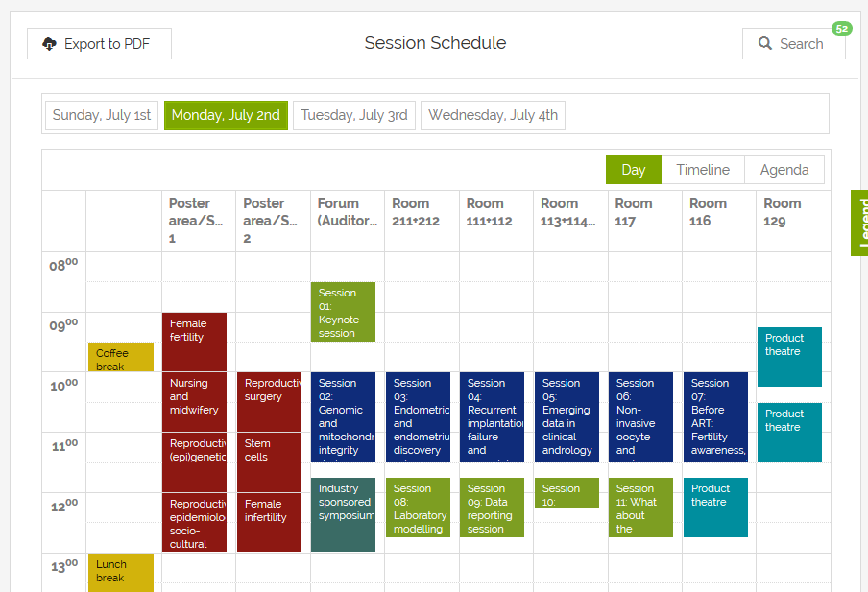Screen dimensions: 868x592
Task: Switch to Sunday, July 1st tab
Action: point(102,115)
